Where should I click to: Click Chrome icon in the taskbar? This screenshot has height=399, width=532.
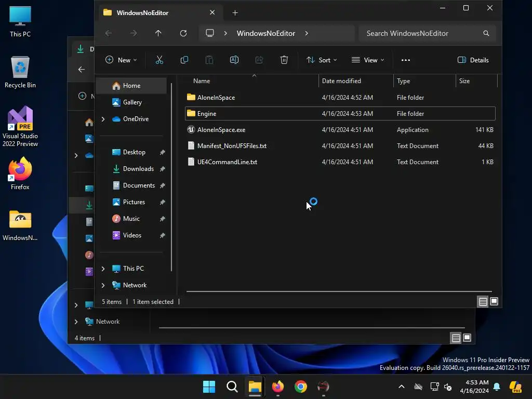[x=301, y=387]
